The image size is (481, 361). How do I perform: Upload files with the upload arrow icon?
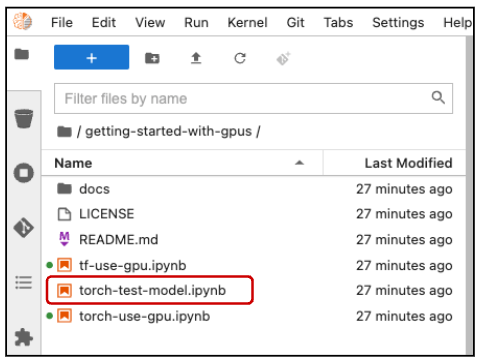pos(196,58)
